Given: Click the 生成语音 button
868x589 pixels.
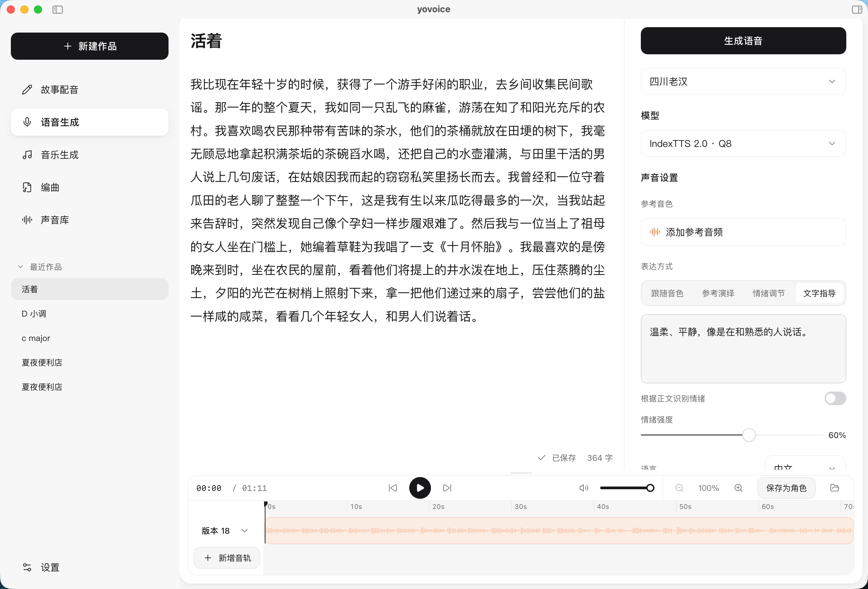Looking at the screenshot, I should [x=743, y=41].
